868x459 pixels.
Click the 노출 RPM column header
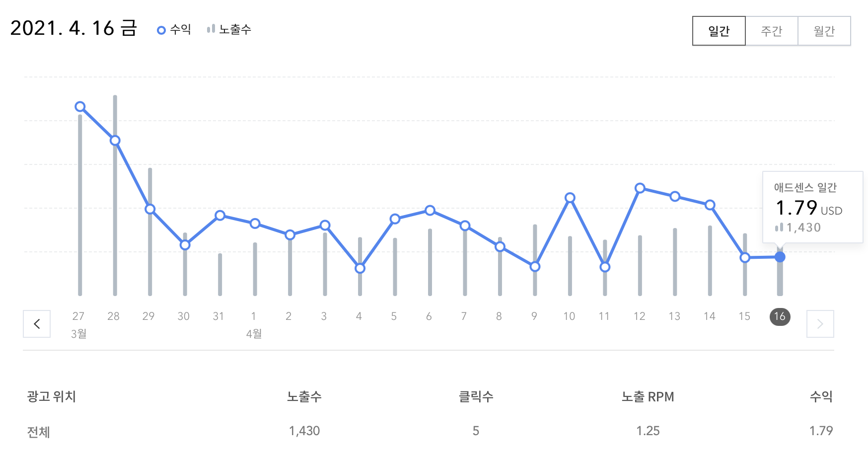(648, 396)
